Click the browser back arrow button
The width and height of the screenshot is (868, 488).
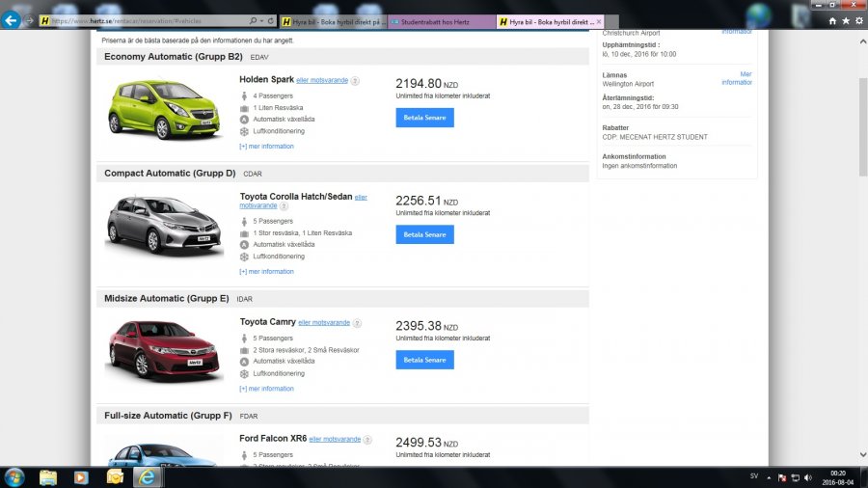click(12, 19)
